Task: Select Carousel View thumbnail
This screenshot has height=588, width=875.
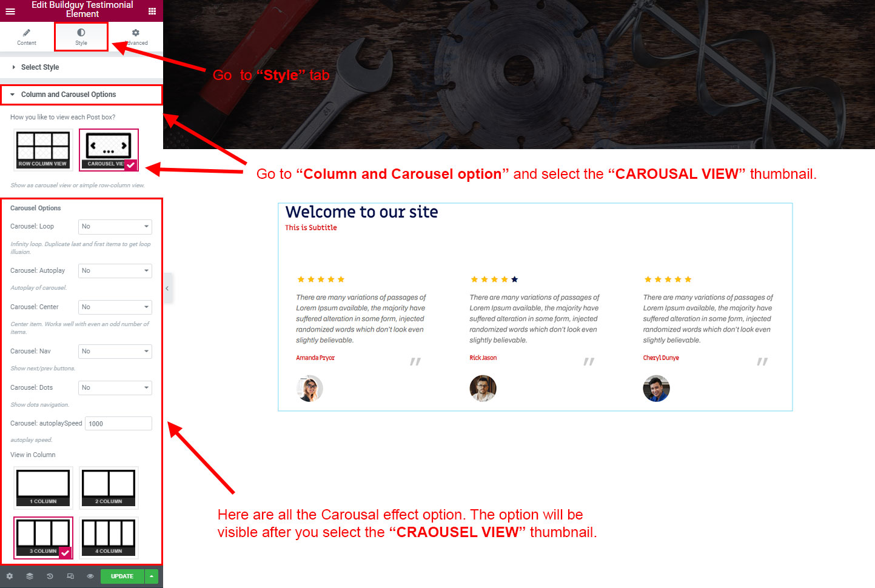Action: tap(109, 150)
